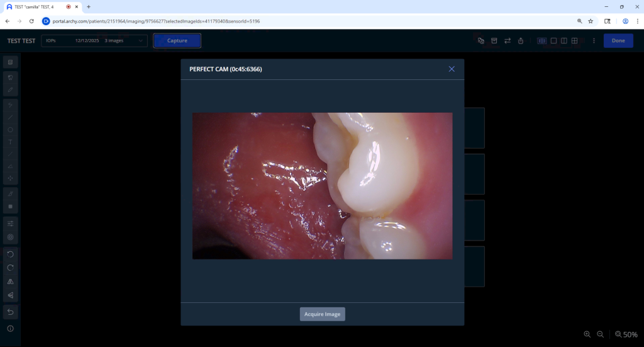Click the copy documents icon

(480, 41)
